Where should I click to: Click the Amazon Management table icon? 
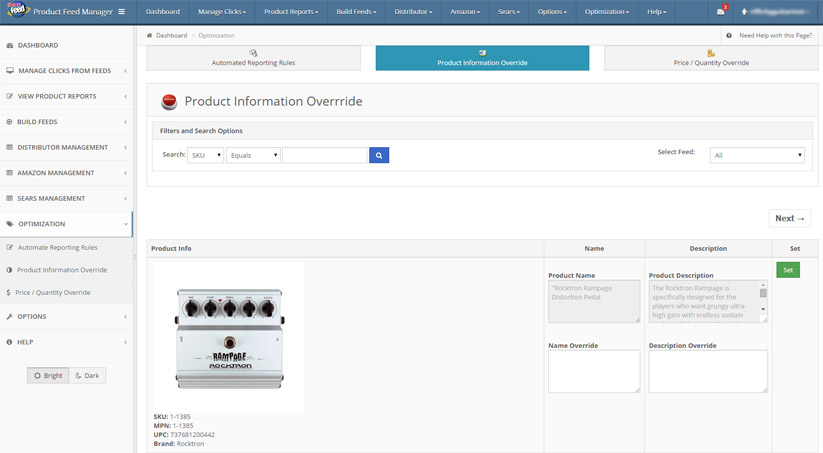click(x=9, y=173)
